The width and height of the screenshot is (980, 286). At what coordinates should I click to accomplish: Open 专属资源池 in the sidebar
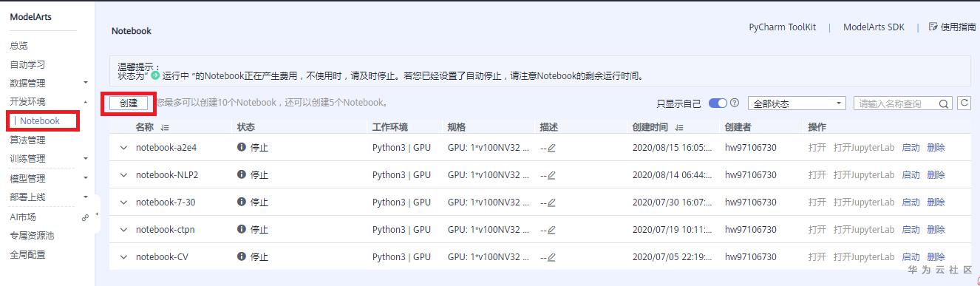[x=32, y=236]
